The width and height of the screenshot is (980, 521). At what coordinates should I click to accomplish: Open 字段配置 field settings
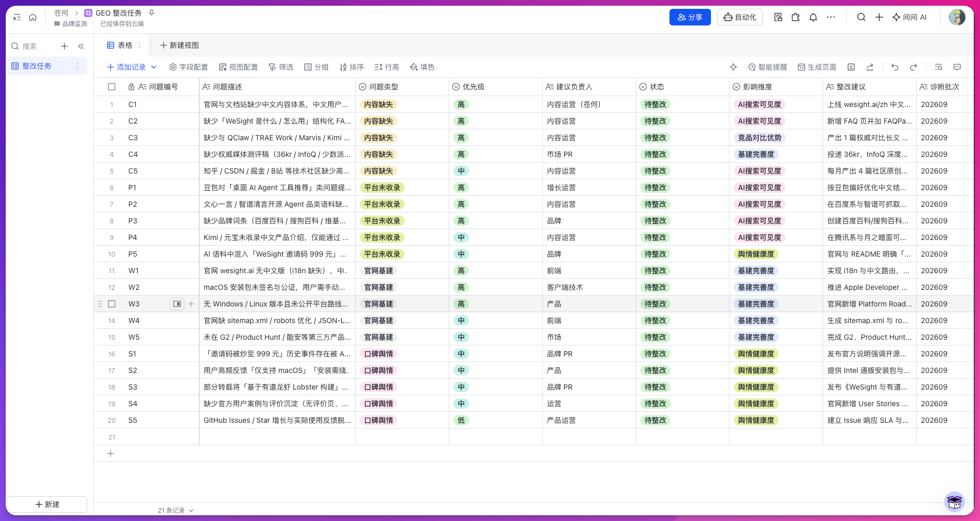[189, 67]
